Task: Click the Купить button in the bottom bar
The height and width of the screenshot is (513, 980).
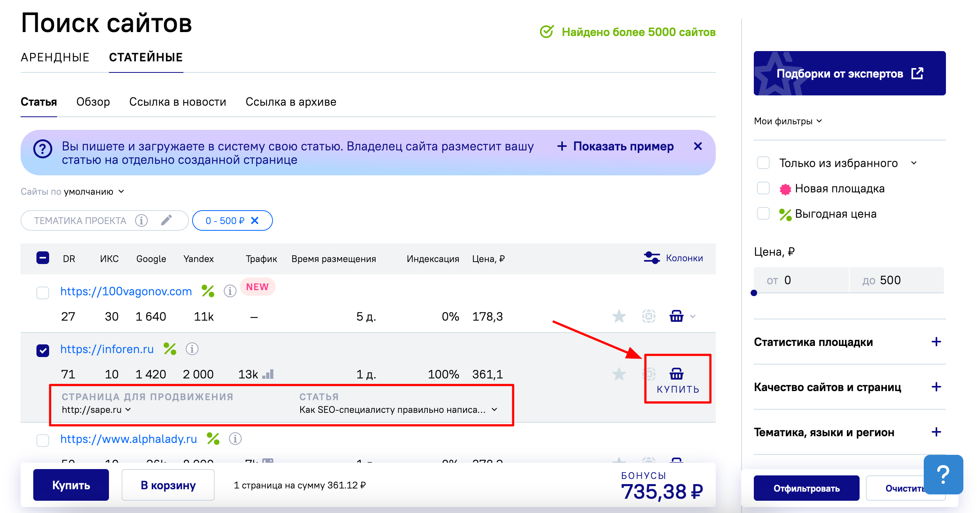Action: (x=71, y=485)
